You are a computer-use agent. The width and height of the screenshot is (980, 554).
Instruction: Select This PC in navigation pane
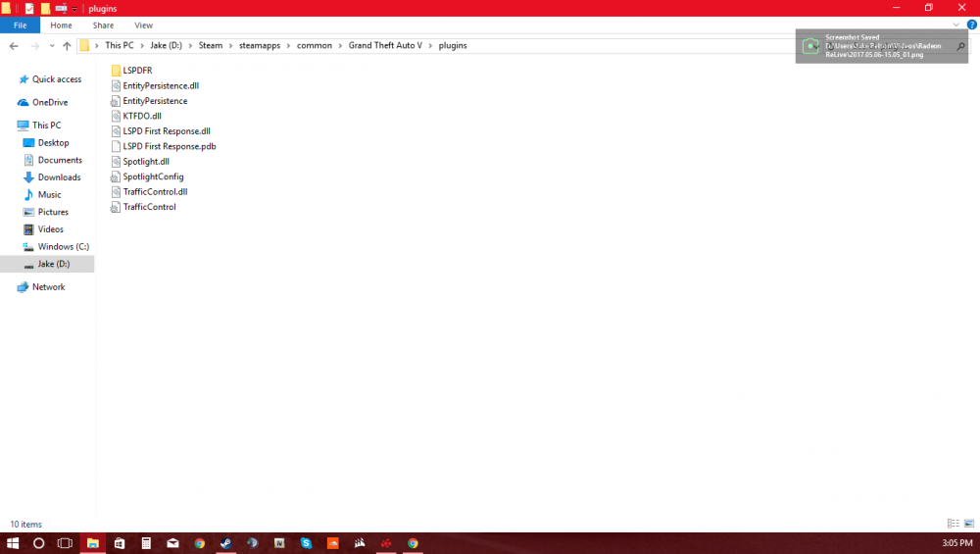click(x=40, y=126)
